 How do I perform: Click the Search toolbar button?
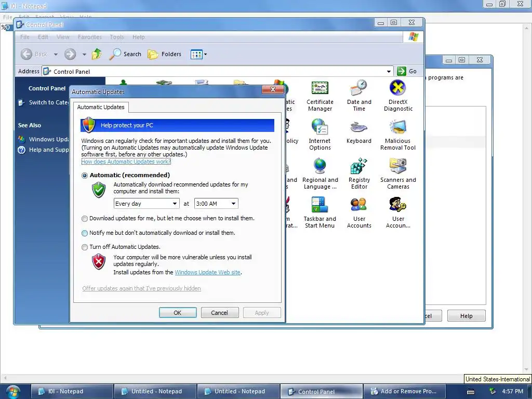click(x=125, y=54)
